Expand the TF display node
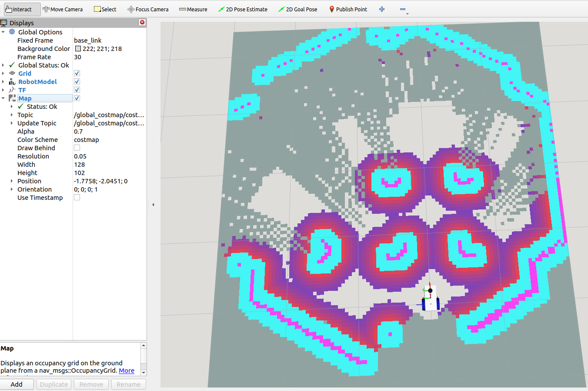Image resolution: width=588 pixels, height=391 pixels. coord(3,90)
